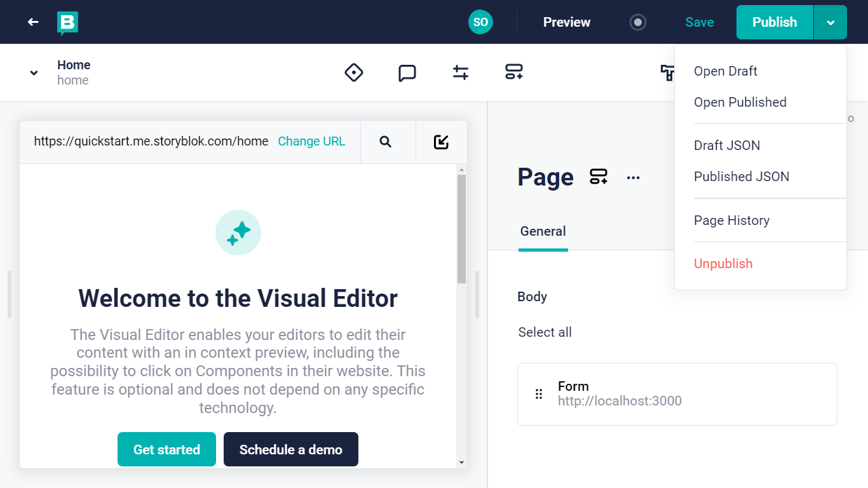The image size is (868, 488).
Task: Click the preview scrollbar down arrow
Action: coord(461,463)
